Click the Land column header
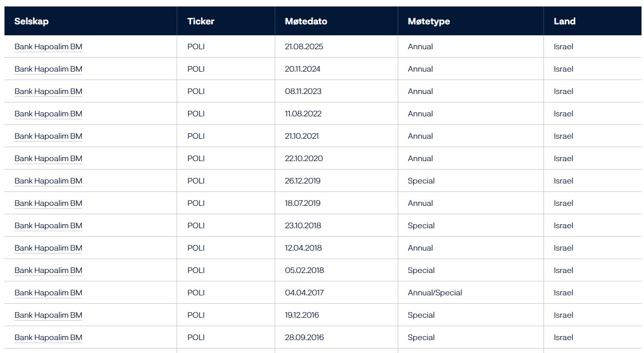The image size is (644, 353). pyautogui.click(x=564, y=21)
